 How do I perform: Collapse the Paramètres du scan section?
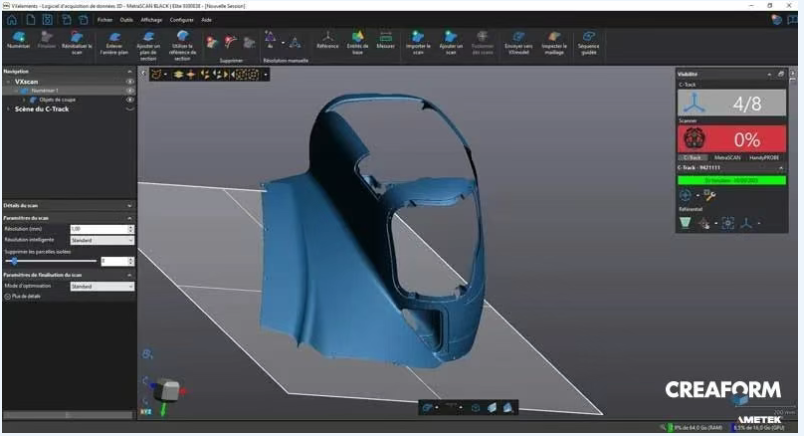pyautogui.click(x=129, y=218)
